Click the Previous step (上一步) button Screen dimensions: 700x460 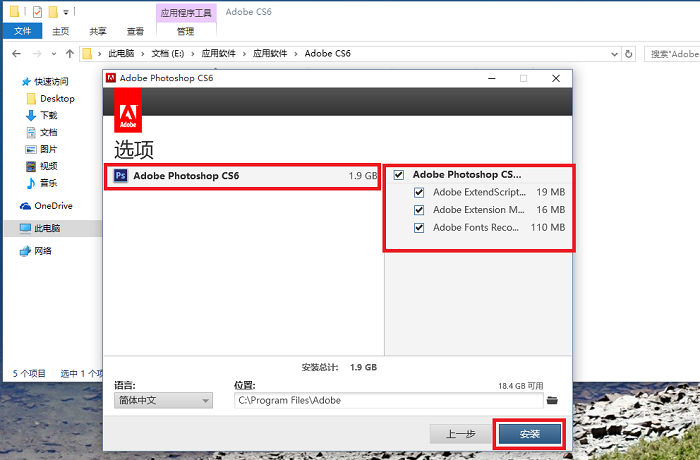pyautogui.click(x=461, y=434)
